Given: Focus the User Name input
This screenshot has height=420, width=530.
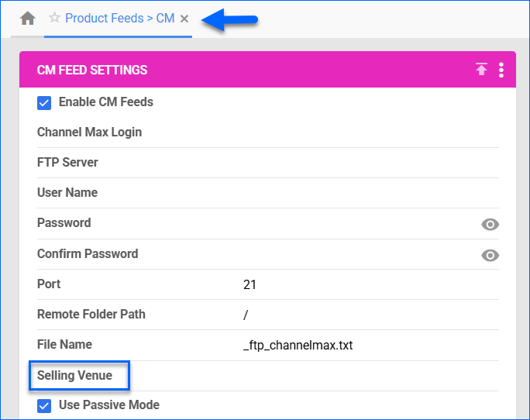Looking at the screenshot, I should coord(364,193).
